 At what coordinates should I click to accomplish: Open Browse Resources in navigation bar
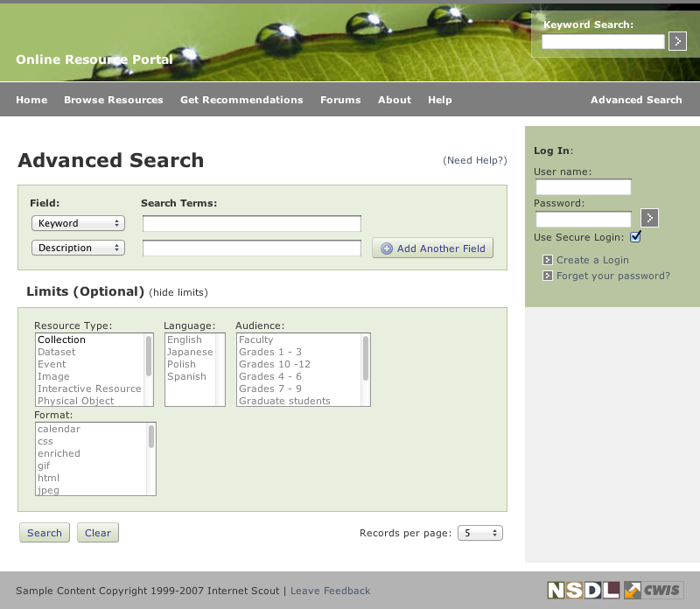click(114, 100)
